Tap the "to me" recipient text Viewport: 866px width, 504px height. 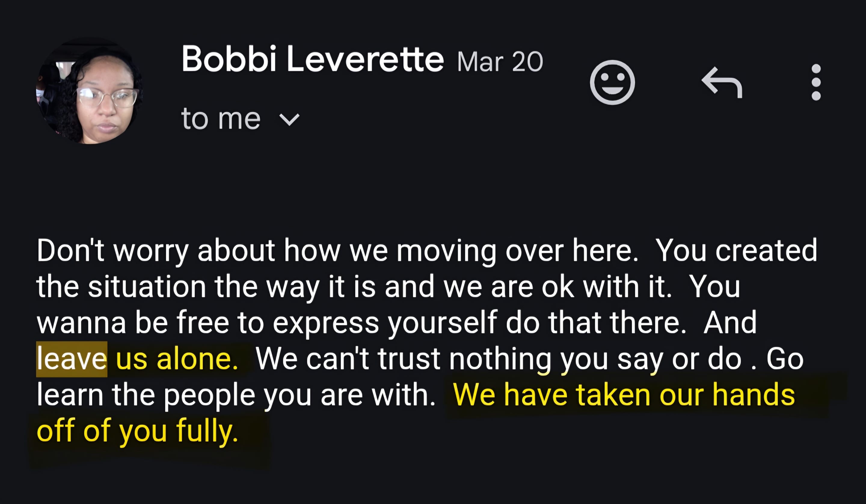pos(221,118)
